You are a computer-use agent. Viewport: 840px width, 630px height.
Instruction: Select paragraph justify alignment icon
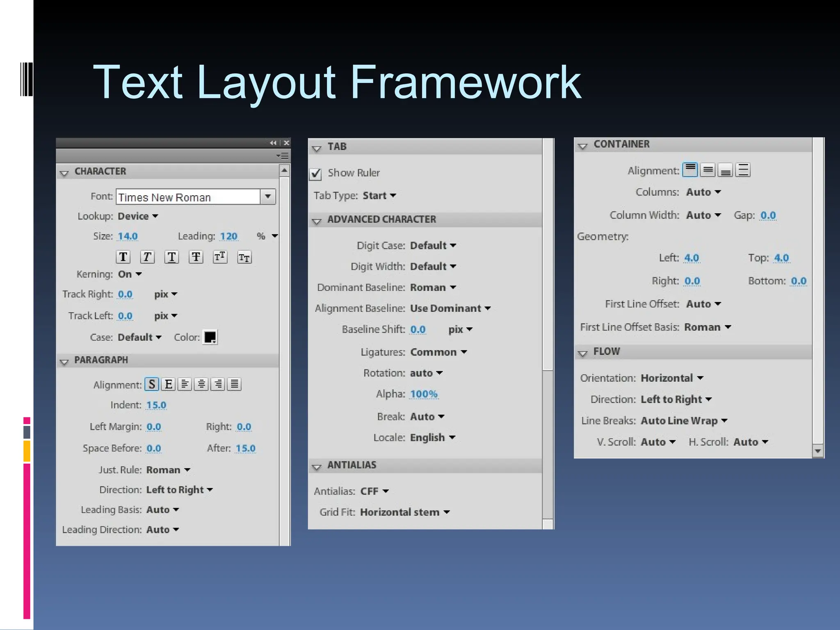click(x=234, y=384)
